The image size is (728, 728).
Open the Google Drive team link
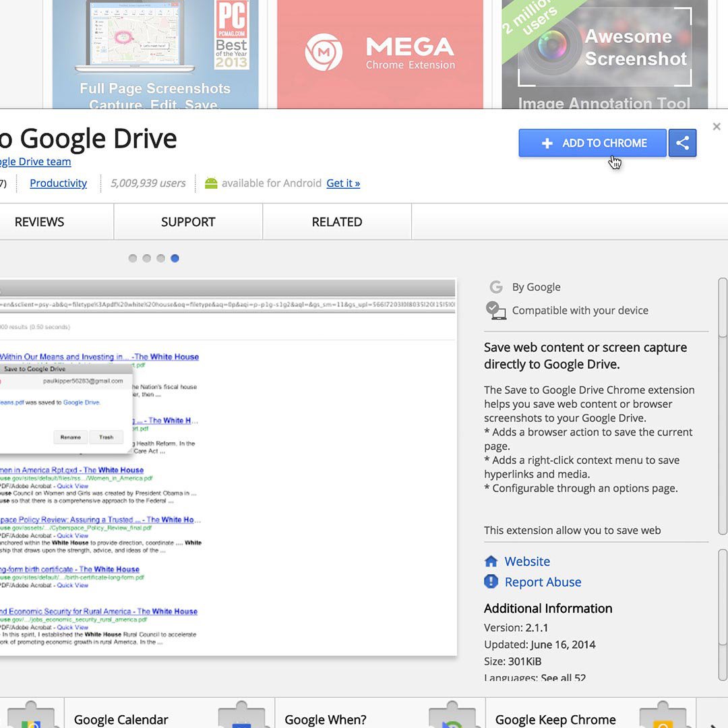pyautogui.click(x=35, y=162)
